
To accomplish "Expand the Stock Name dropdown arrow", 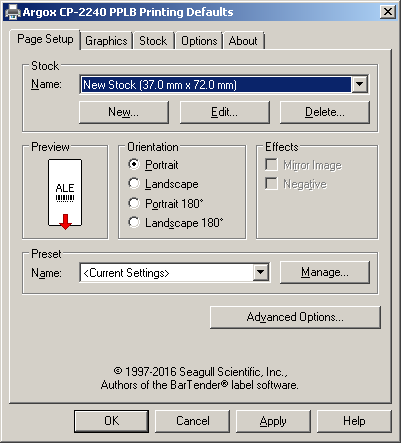I will pos(359,84).
